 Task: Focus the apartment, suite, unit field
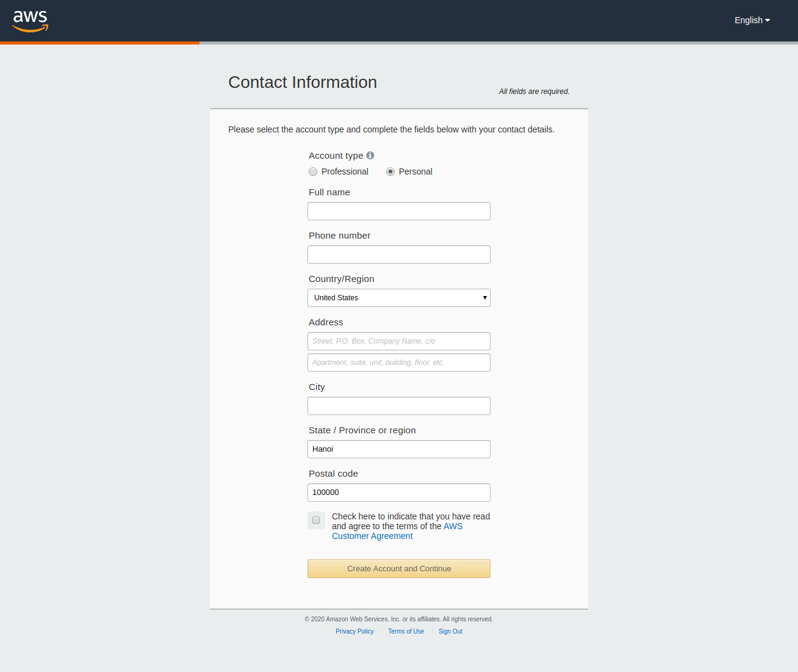click(399, 363)
